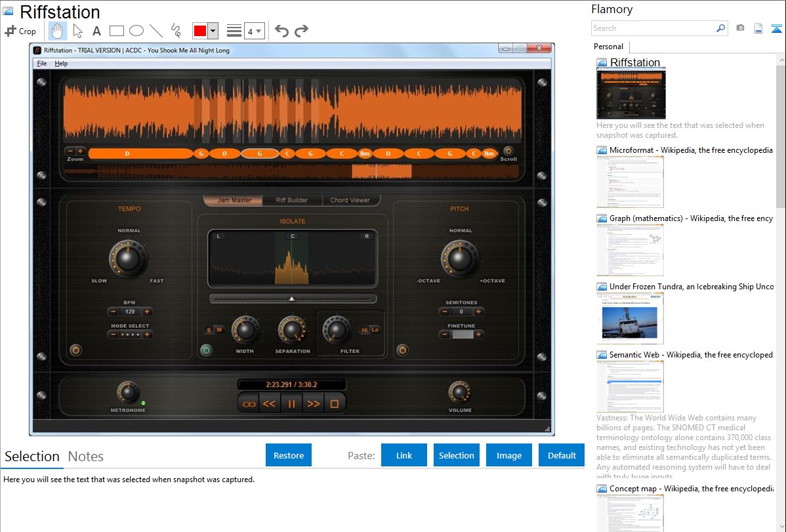
Task: Click the Mode Select minus button
Action: [114, 335]
